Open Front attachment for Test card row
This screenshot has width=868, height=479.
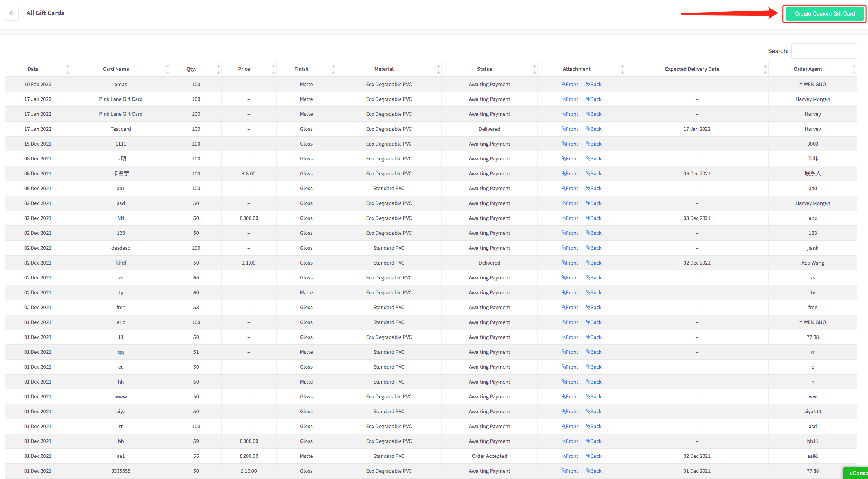(x=570, y=129)
